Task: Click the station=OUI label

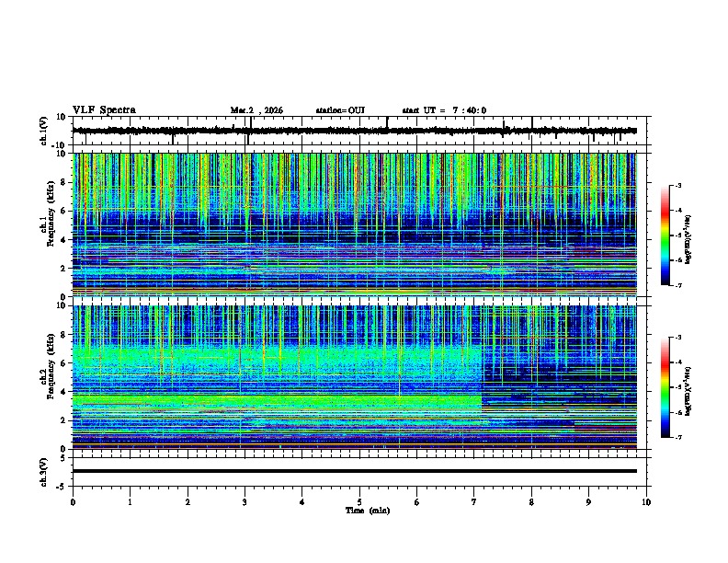Action: pos(340,110)
